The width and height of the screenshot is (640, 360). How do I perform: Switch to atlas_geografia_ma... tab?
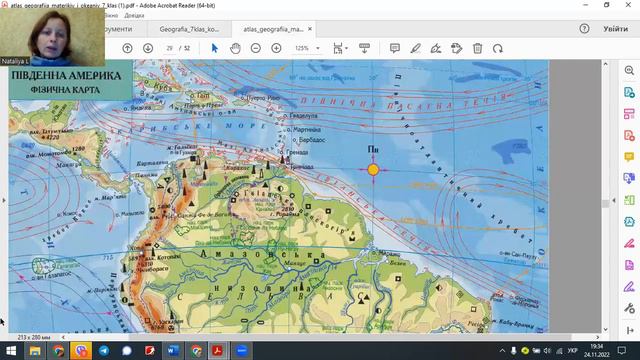pyautogui.click(x=273, y=29)
